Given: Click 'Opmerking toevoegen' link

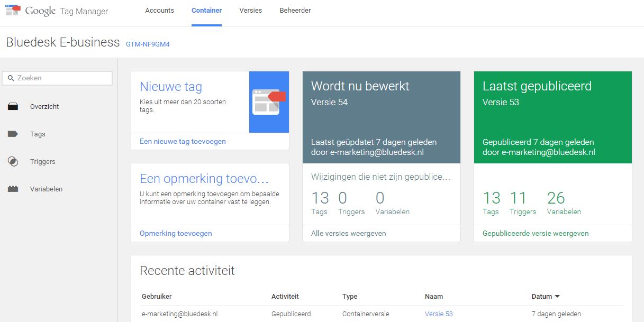Looking at the screenshot, I should (x=176, y=233).
